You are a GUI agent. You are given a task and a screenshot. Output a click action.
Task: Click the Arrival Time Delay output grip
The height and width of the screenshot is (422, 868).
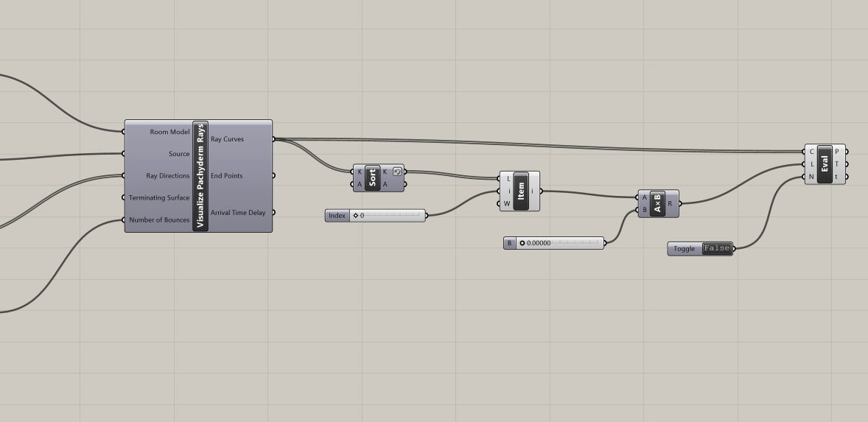(x=273, y=212)
